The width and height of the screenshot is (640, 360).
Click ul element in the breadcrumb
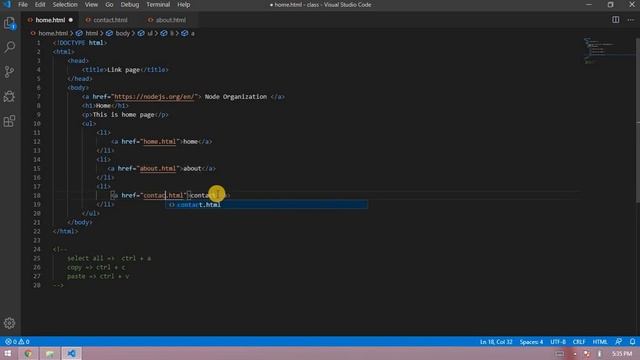pyautogui.click(x=149, y=33)
